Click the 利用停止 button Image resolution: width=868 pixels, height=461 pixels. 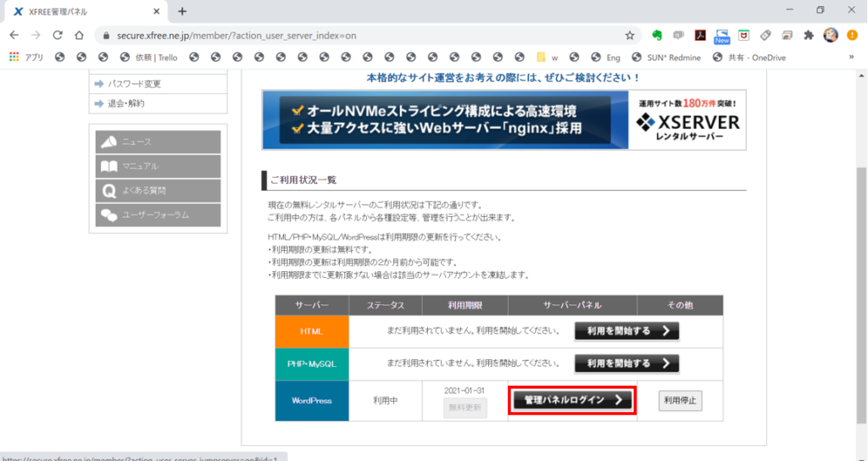pyautogui.click(x=680, y=400)
